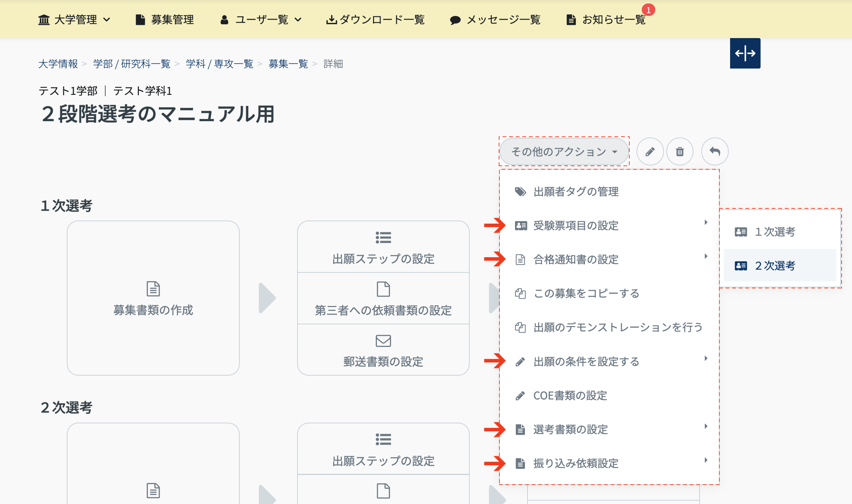Select 出願者タグの管理 menu item

[x=576, y=192]
